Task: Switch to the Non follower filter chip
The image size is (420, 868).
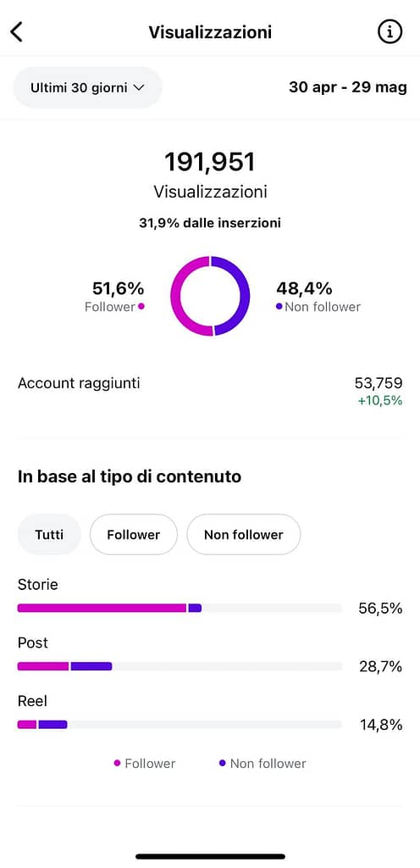Action: [244, 535]
